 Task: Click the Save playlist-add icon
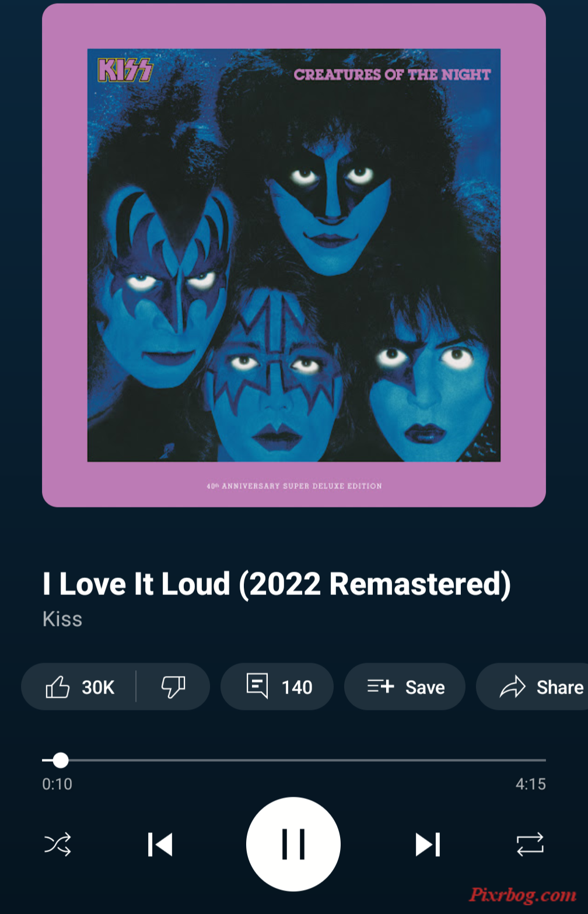coord(381,687)
